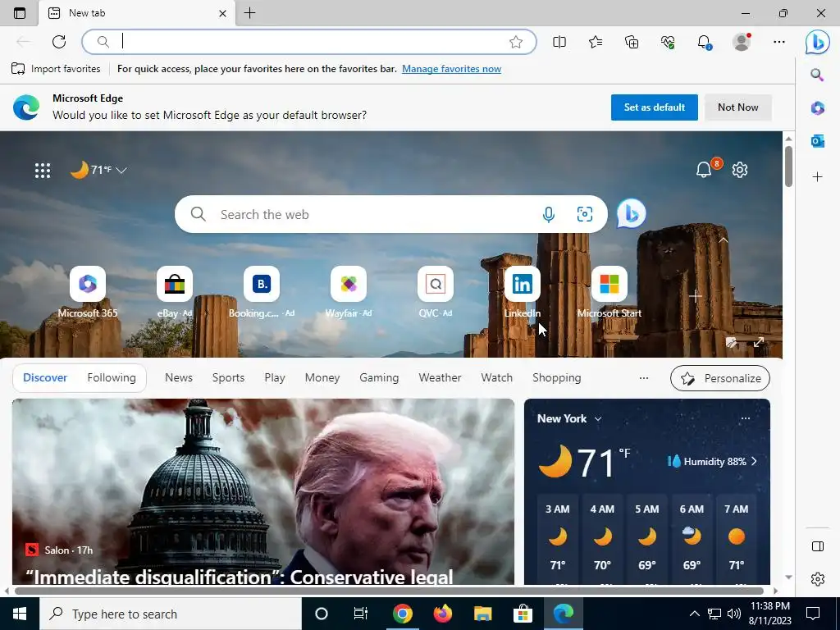
Task: Add this page to favorites star
Action: click(516, 42)
